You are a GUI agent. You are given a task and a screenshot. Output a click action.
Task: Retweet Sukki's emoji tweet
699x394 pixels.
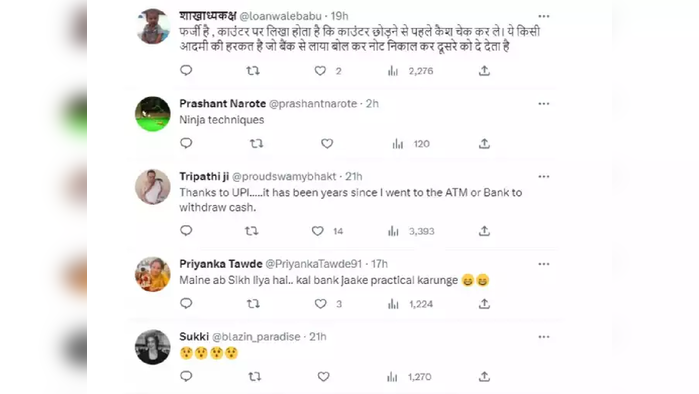[255, 377]
